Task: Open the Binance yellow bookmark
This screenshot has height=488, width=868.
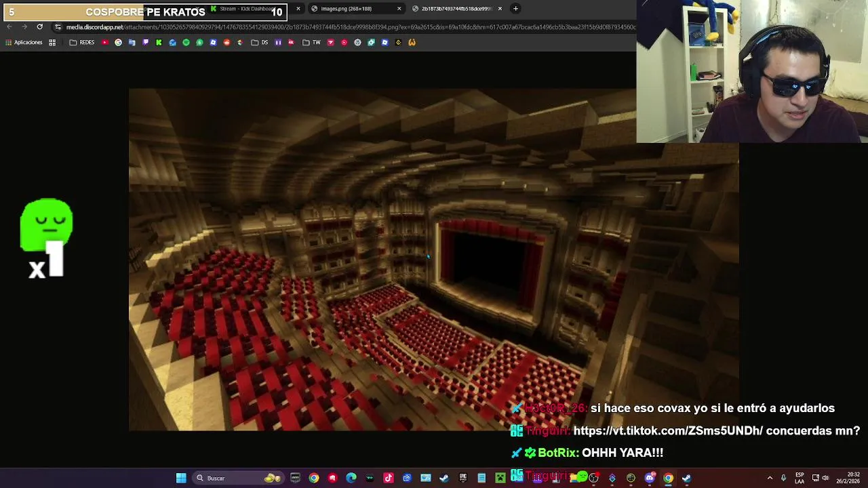Action: (398, 42)
